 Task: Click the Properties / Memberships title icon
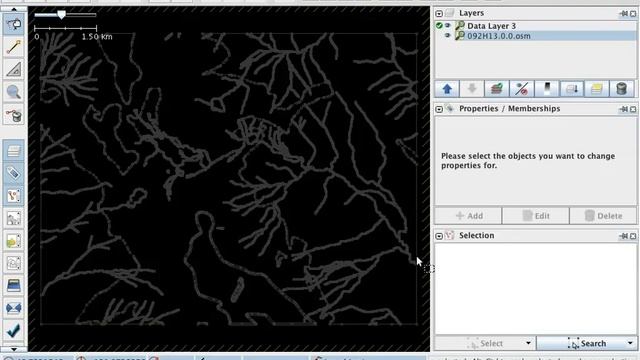point(450,109)
